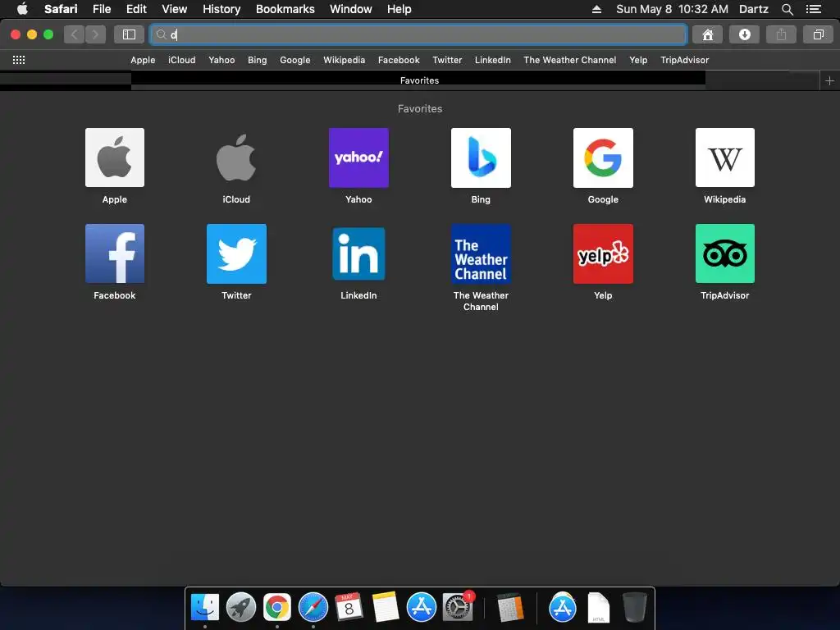Open Launchpad rocket in the Dock
This screenshot has height=630, width=840.
[241, 608]
